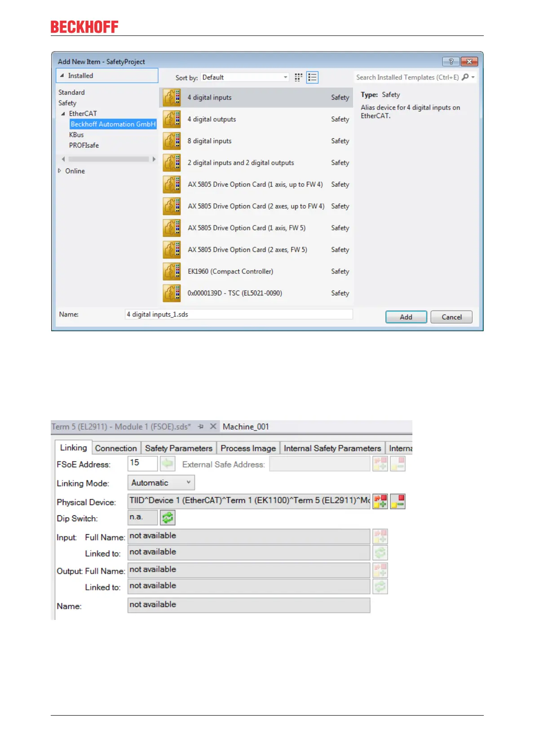Pick the 2 inputs and 2 outputs icon
This screenshot has width=535, height=756.
172,163
